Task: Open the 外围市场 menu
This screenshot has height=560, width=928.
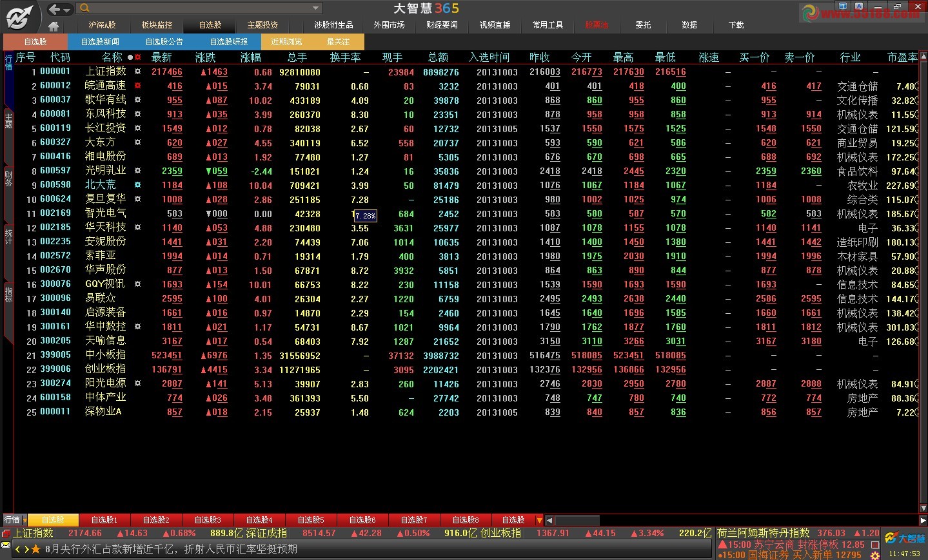Action: [x=389, y=25]
